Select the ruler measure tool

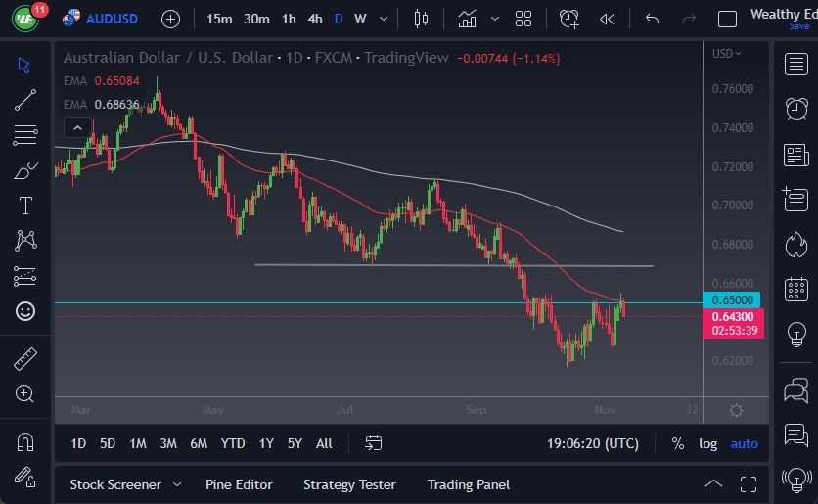coord(25,359)
